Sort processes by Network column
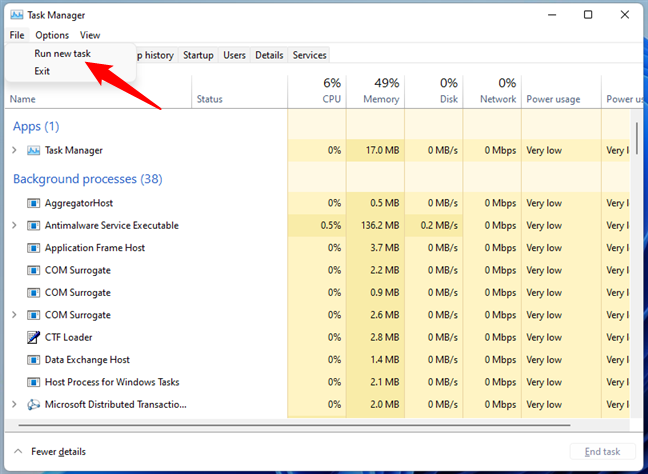 (x=493, y=91)
